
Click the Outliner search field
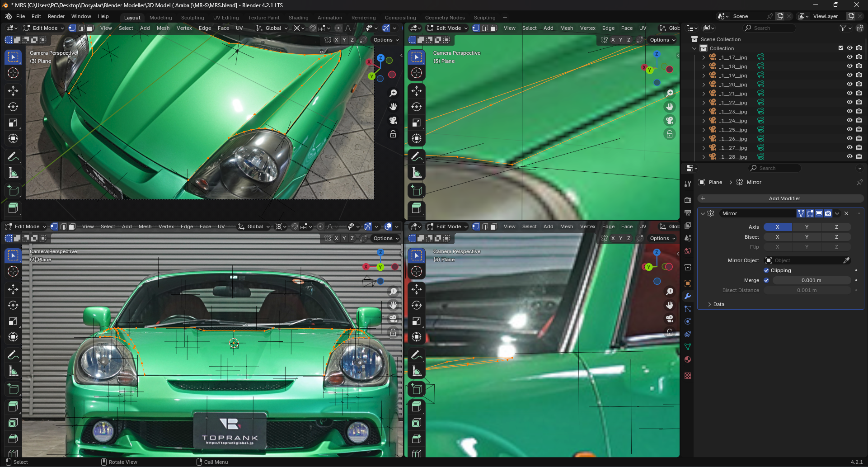coord(769,28)
